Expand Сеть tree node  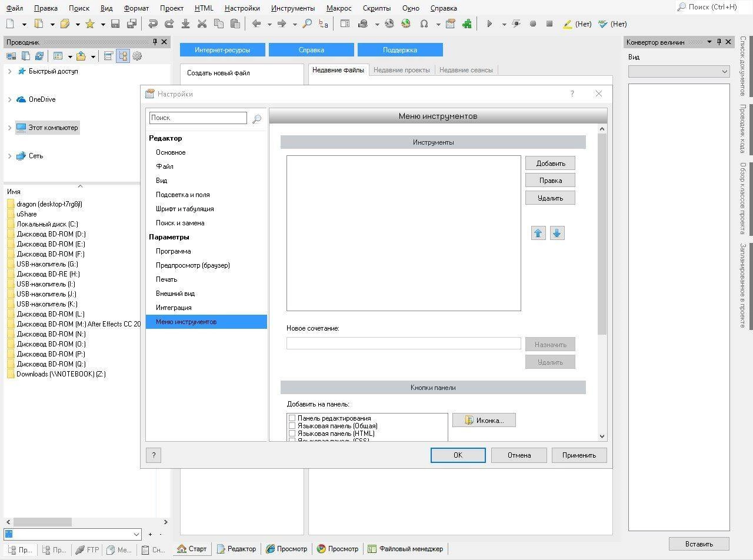9,156
